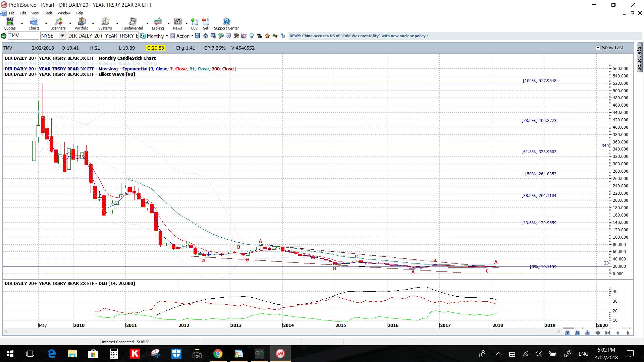The height and width of the screenshot is (362, 644).
Task: Expand the Scanners dropdown arrow
Action: click(70, 24)
